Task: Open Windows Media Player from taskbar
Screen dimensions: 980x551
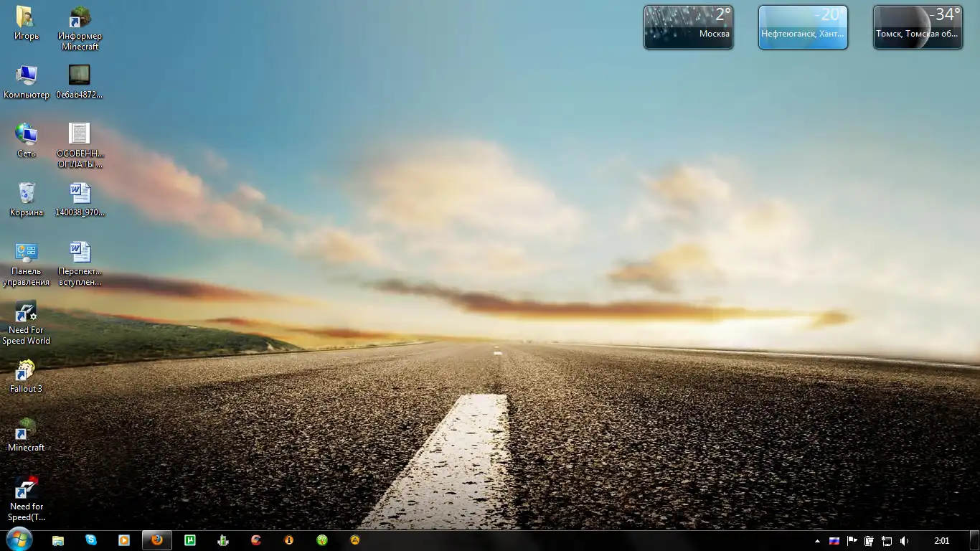Action: tap(124, 540)
